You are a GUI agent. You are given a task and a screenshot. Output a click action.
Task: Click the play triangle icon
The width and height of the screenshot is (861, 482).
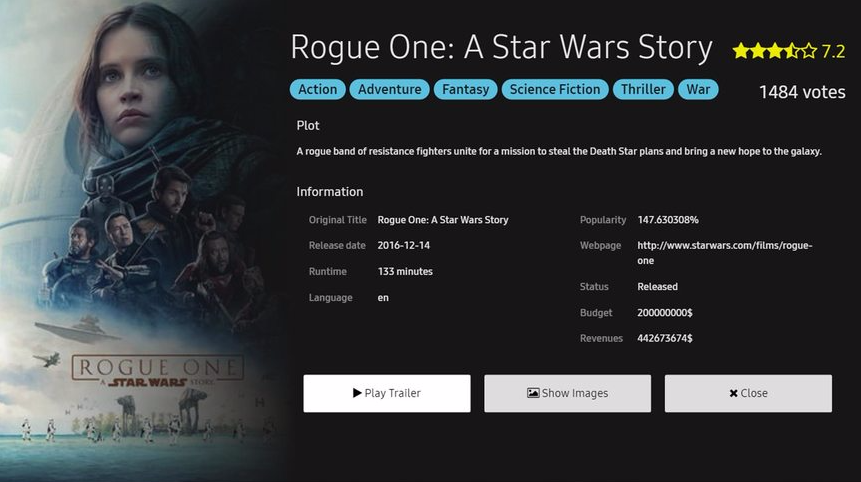[357, 393]
